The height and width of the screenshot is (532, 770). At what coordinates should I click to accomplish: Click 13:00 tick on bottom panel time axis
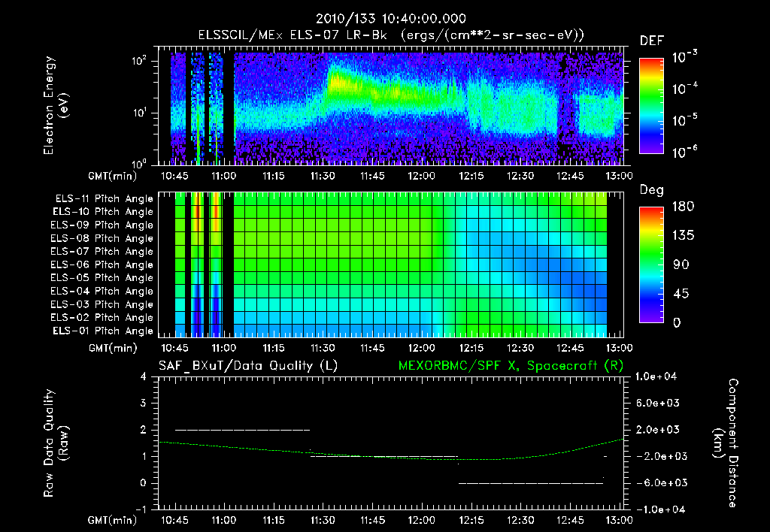(x=619, y=520)
